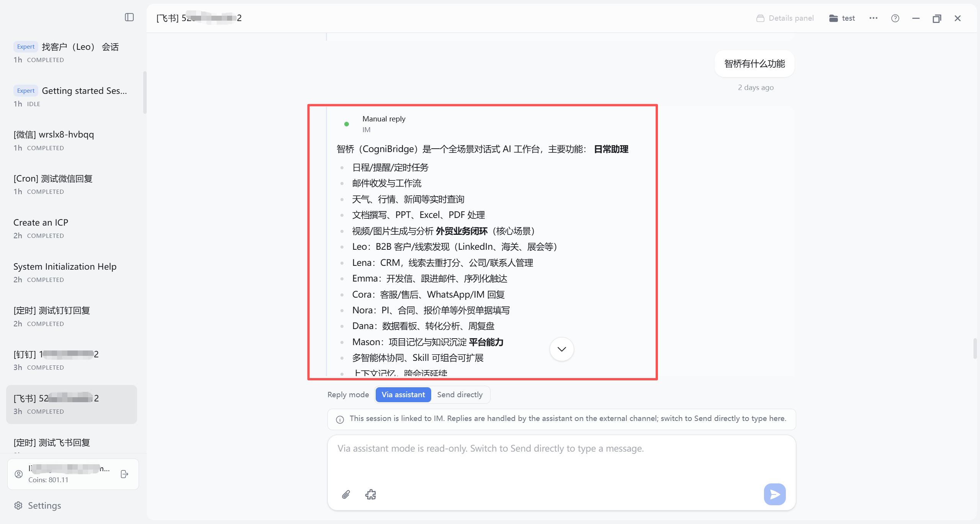Click the Nora PI、合同 bullet line

point(431,310)
